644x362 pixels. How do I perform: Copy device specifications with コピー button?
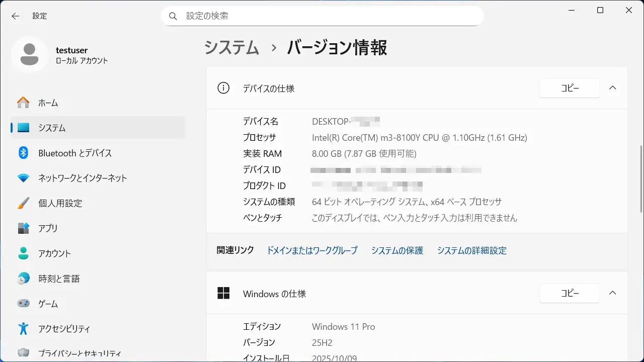(x=570, y=88)
